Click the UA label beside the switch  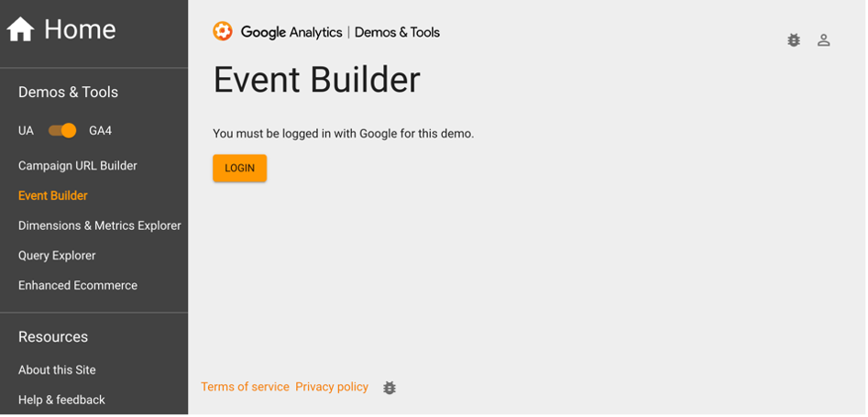(26, 131)
